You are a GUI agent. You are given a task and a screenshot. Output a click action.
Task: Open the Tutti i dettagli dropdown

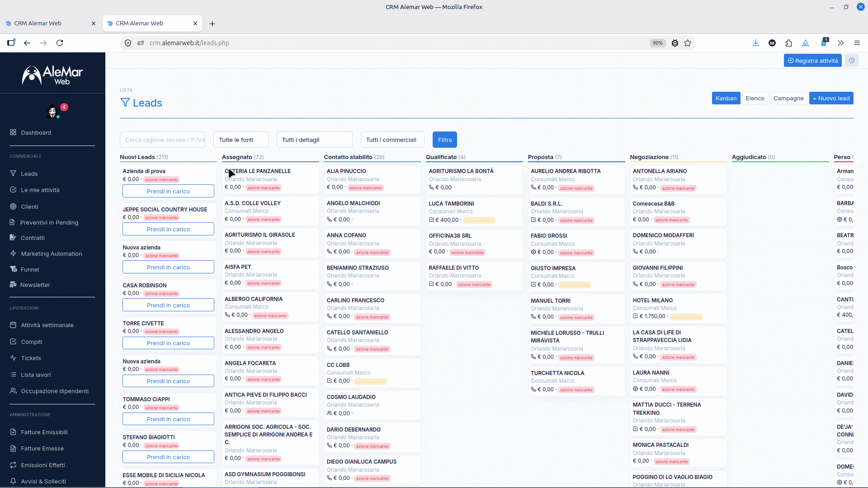coord(315,140)
